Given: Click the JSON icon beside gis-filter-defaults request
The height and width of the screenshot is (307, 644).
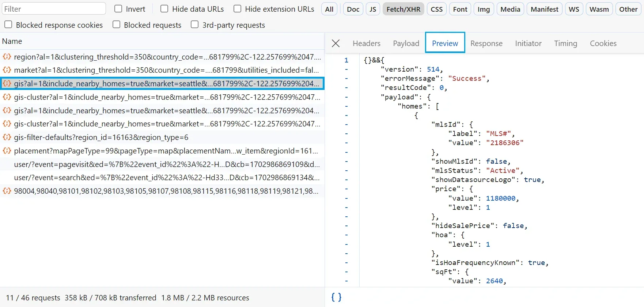Looking at the screenshot, I should tap(7, 137).
